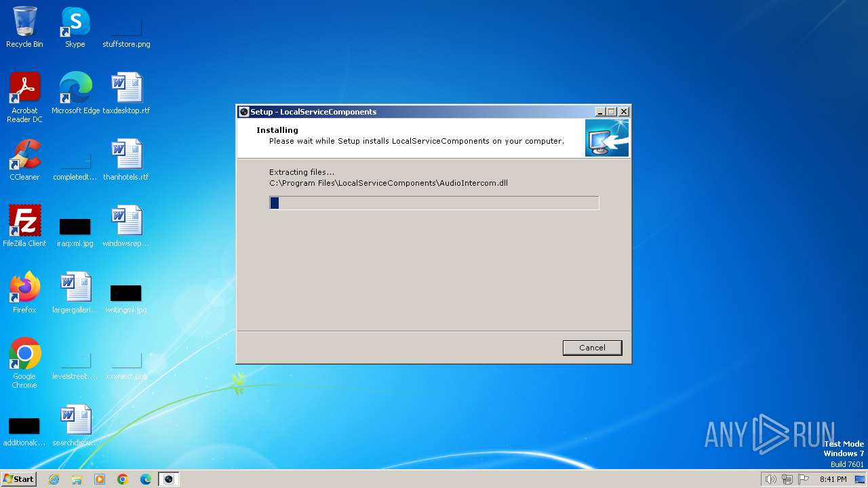
Task: Select the Microsoft Edge desktop shortcut
Action: (x=75, y=94)
